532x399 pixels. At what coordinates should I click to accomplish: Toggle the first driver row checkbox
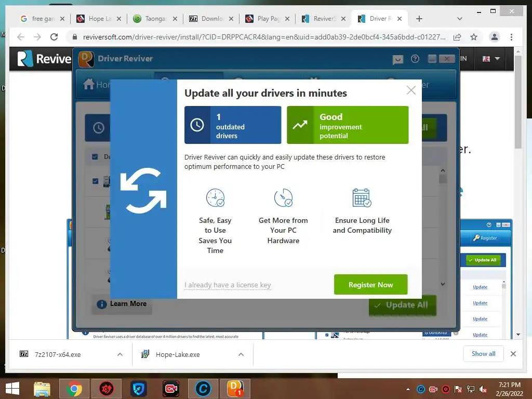tap(96, 181)
